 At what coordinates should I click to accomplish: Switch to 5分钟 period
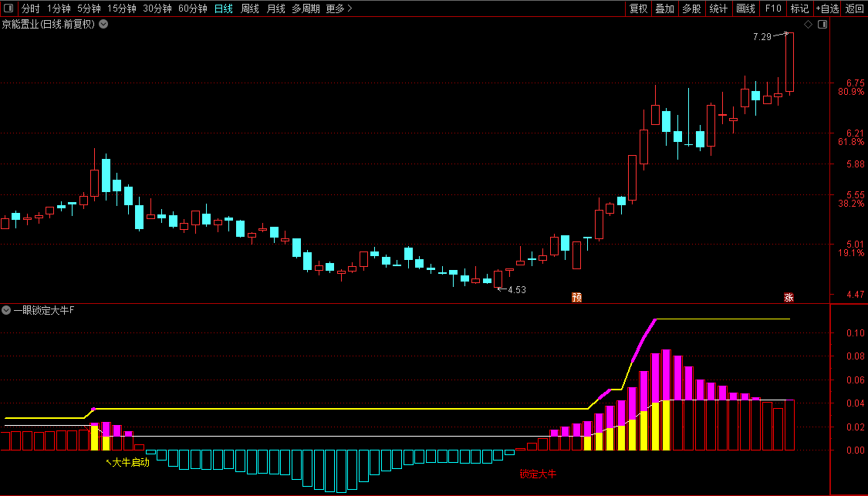90,8
